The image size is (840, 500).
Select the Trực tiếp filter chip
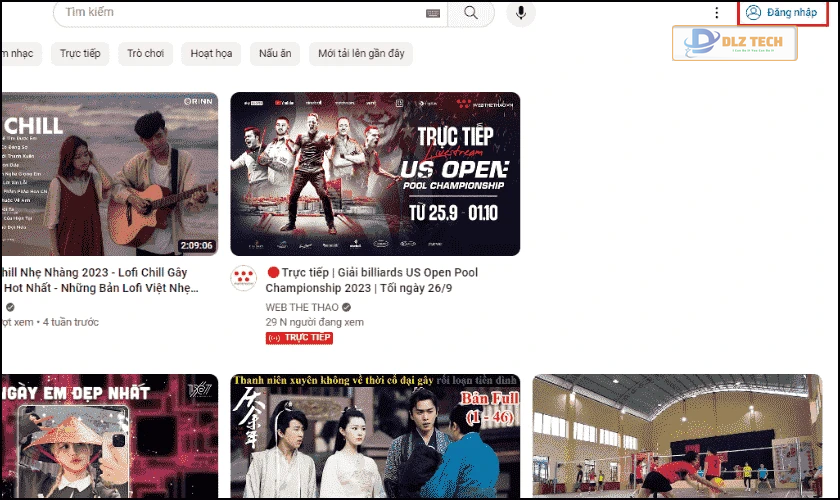coord(80,54)
